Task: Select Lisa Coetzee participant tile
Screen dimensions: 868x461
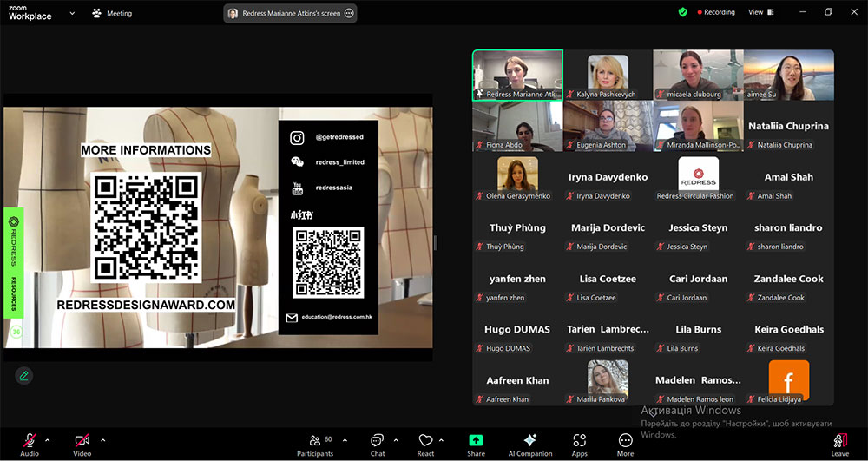Action: pyautogui.click(x=608, y=279)
